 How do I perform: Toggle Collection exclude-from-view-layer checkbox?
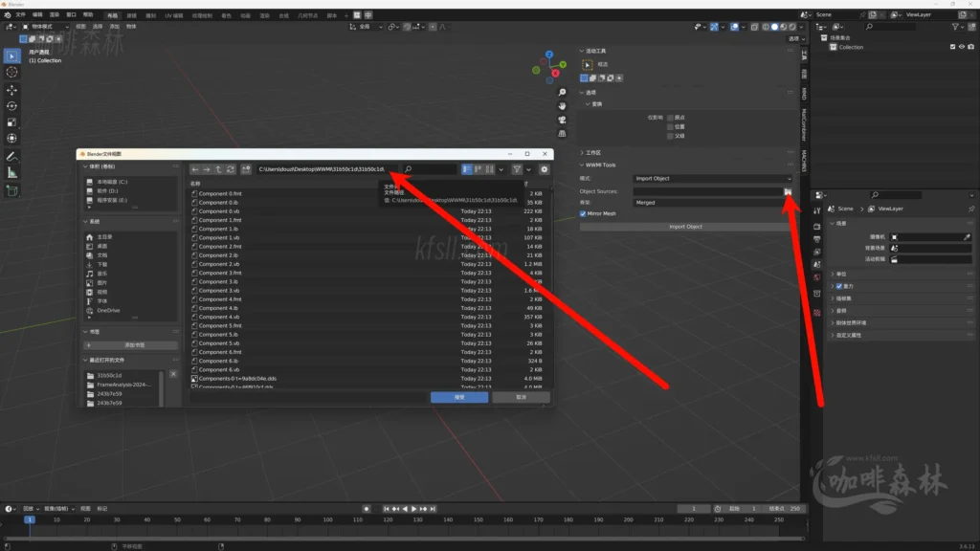[x=952, y=47]
